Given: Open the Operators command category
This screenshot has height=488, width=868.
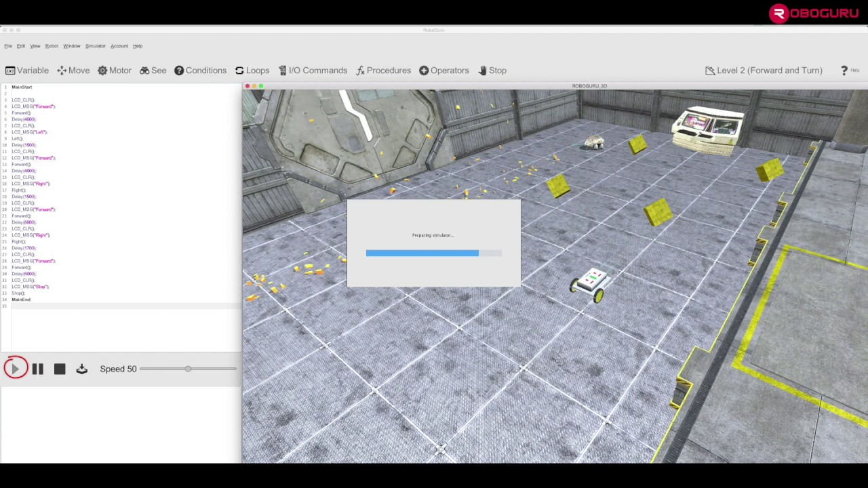Looking at the screenshot, I should point(444,70).
